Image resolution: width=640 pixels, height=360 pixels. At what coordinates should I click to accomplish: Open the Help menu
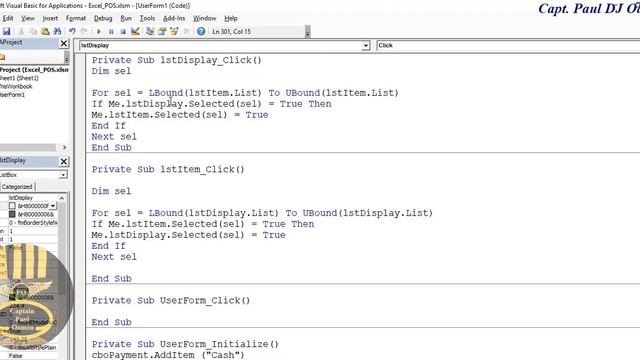coord(231,18)
